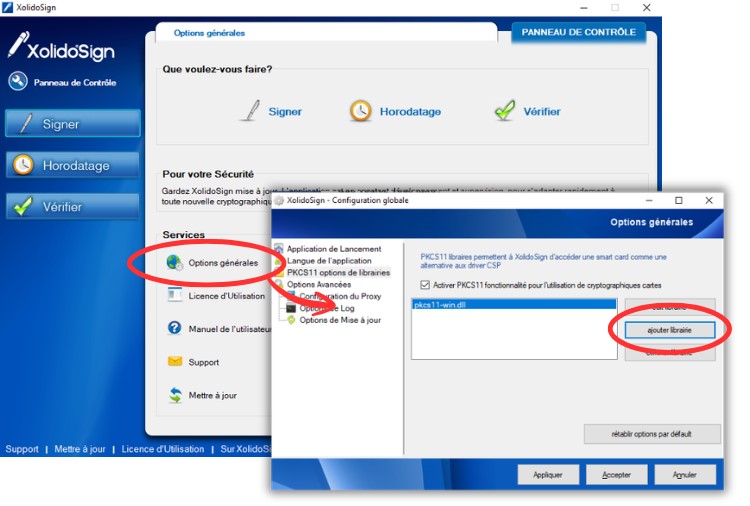The height and width of the screenshot is (506, 750).
Task: Click the PANNEAU DE CONTRÔLE button
Action: 579,32
